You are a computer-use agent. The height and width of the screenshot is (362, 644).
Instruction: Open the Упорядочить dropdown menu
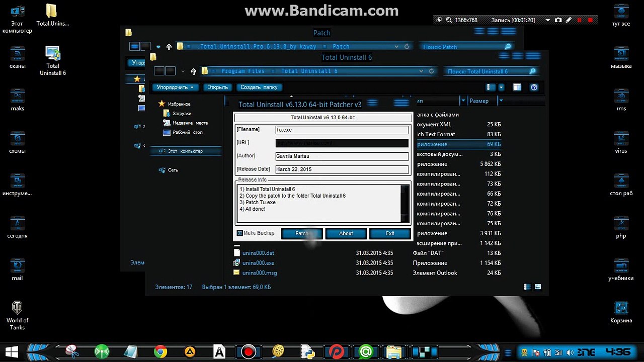coord(175,87)
